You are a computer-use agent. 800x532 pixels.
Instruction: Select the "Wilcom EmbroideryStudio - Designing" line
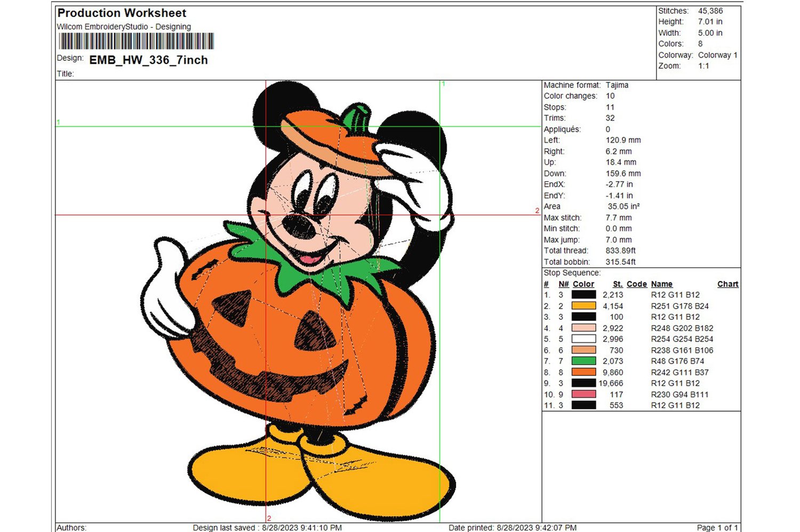[124, 27]
